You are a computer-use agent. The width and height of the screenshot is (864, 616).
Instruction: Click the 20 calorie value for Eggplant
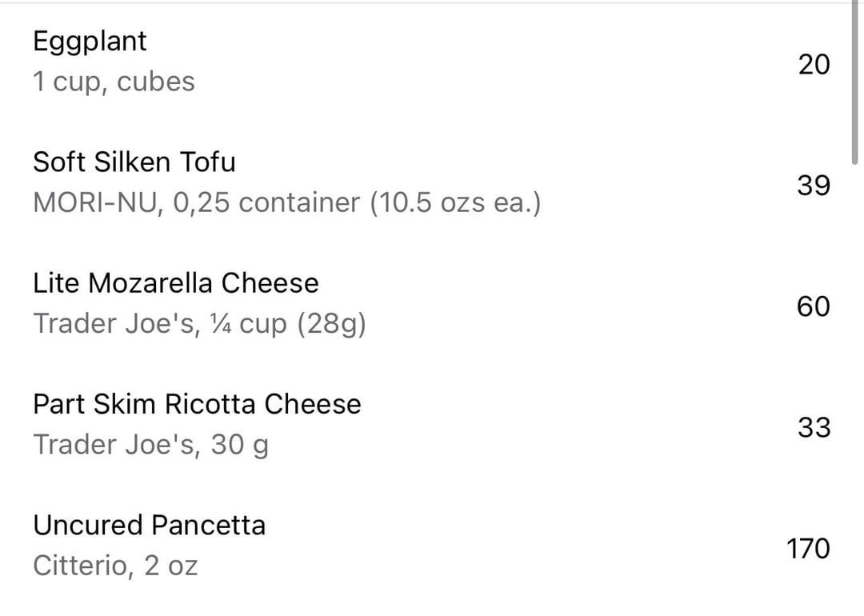click(x=814, y=64)
